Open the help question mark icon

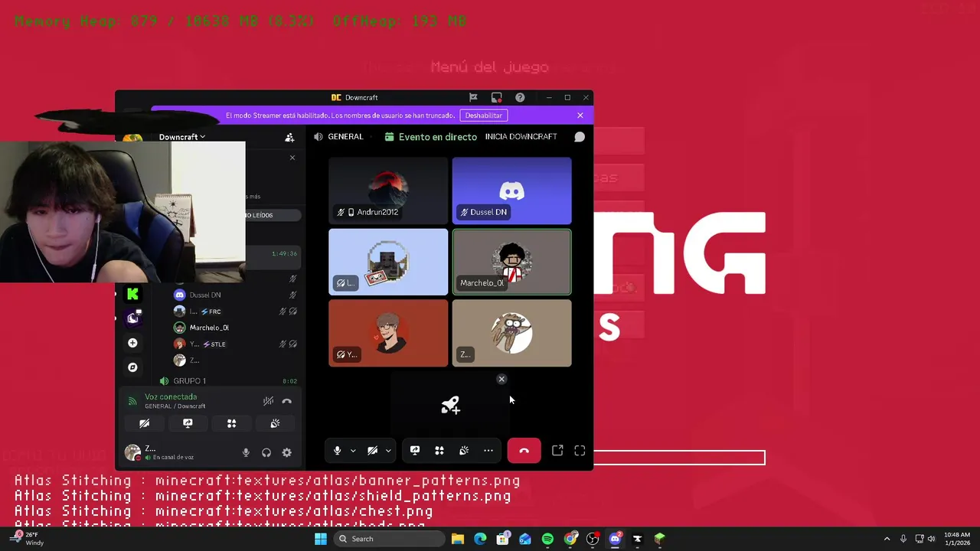(520, 97)
